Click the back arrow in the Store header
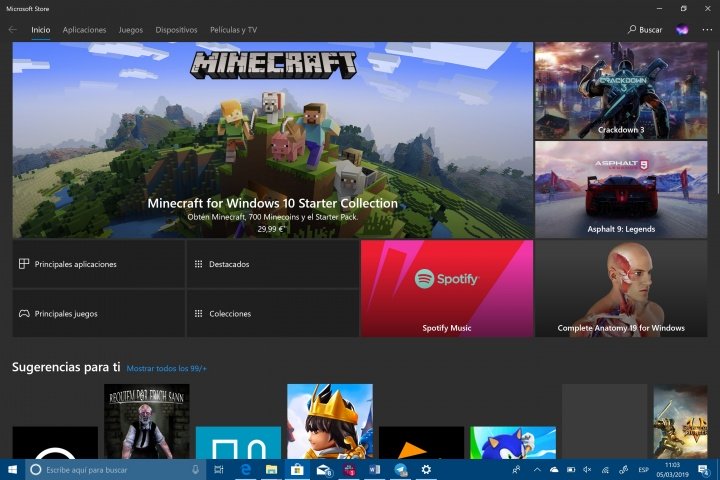The width and height of the screenshot is (720, 480). (13, 30)
